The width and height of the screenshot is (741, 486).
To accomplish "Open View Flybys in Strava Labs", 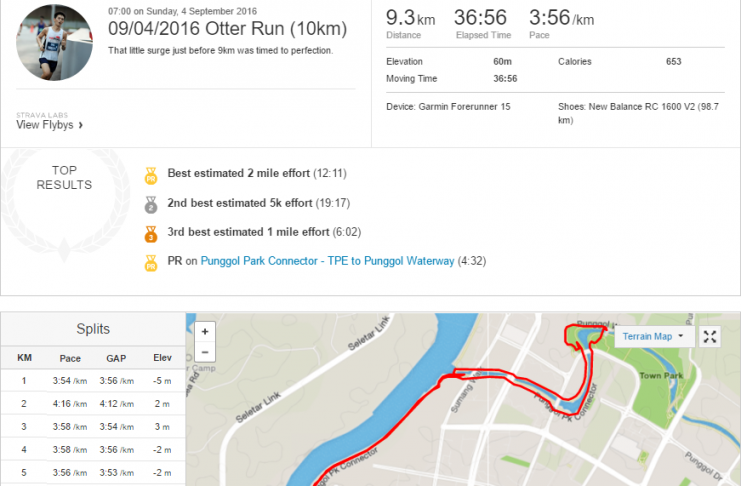I will (45, 125).
